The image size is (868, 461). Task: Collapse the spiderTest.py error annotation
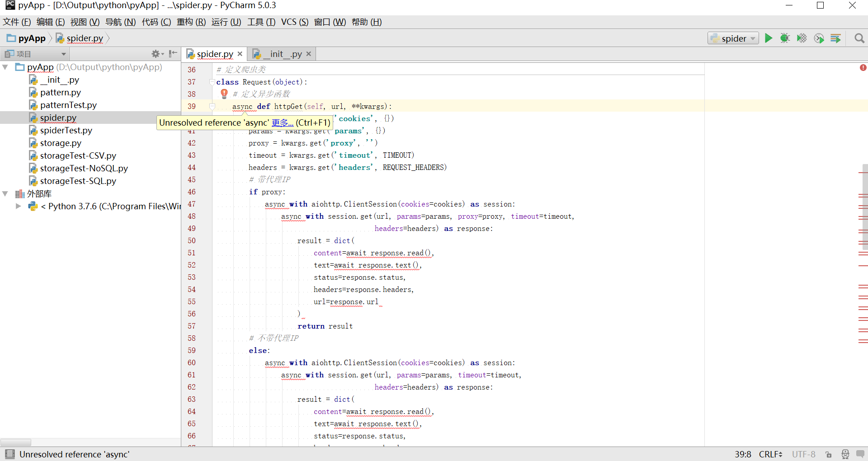coord(863,67)
